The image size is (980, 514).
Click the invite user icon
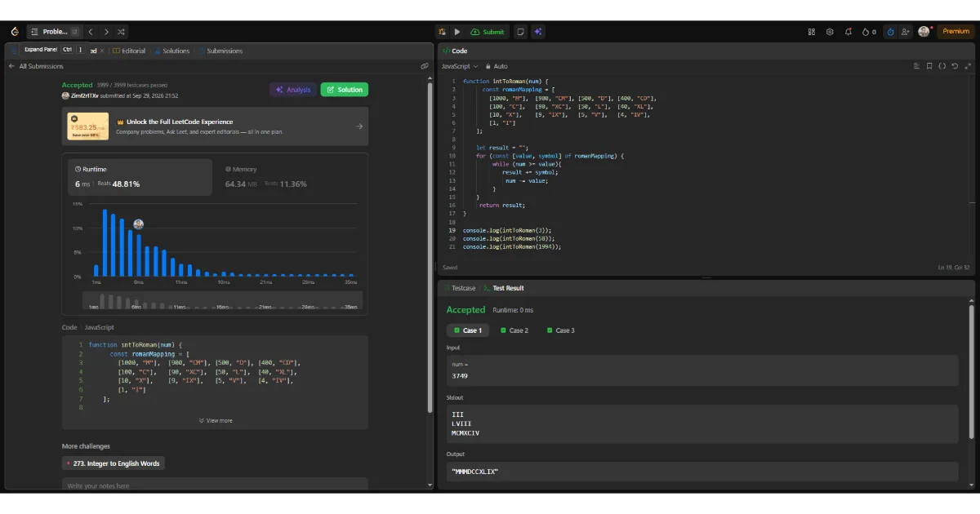click(x=906, y=32)
